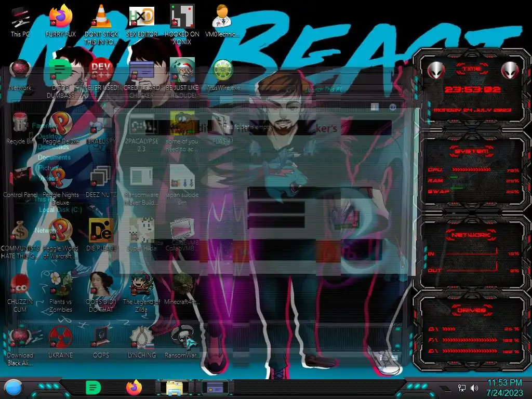Switch to credit card app taskbar button
This screenshot has height=399, width=532.
pyautogui.click(x=215, y=388)
